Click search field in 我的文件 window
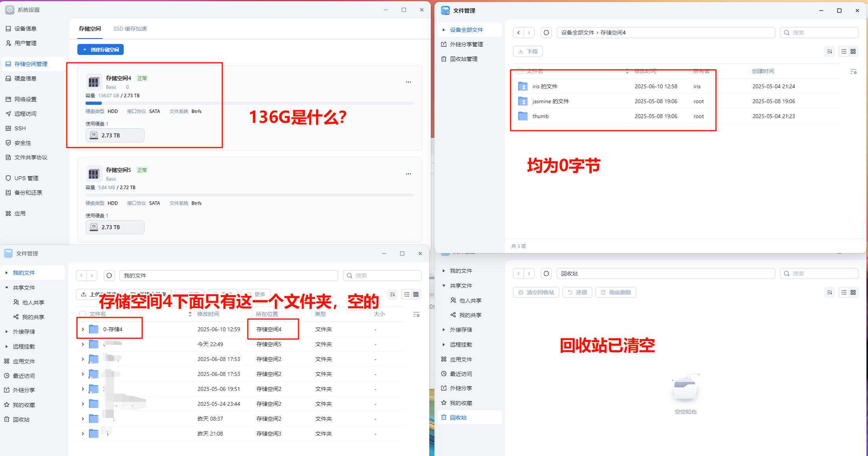Viewport: 868px width, 456px height. [x=382, y=275]
